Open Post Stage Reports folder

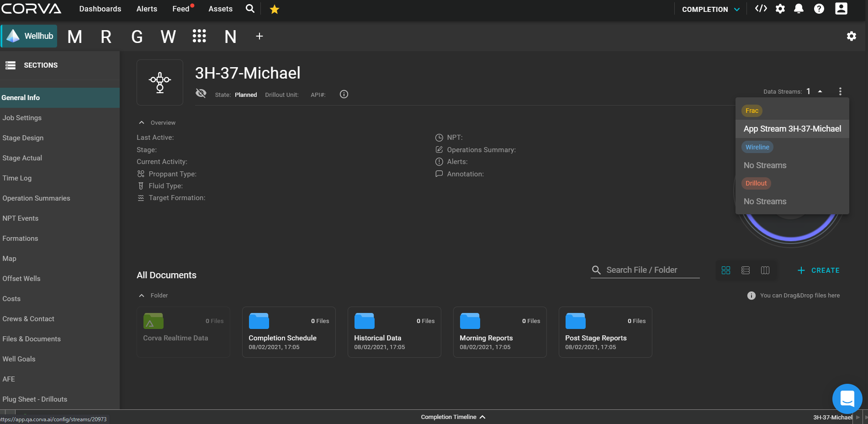coord(605,332)
